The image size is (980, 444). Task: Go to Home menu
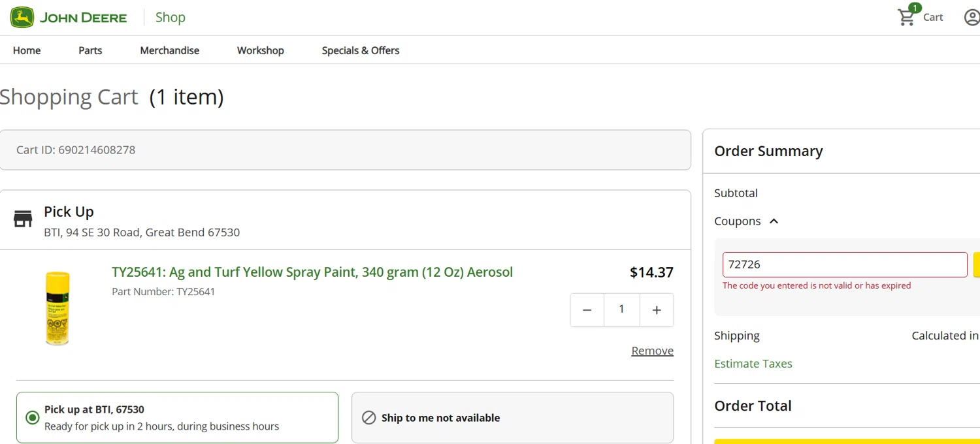pos(27,50)
